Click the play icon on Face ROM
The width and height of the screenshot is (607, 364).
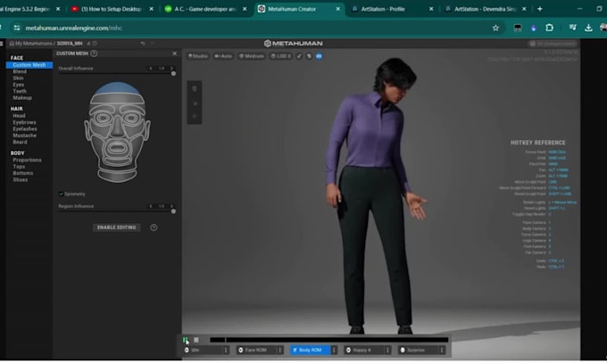point(241,350)
